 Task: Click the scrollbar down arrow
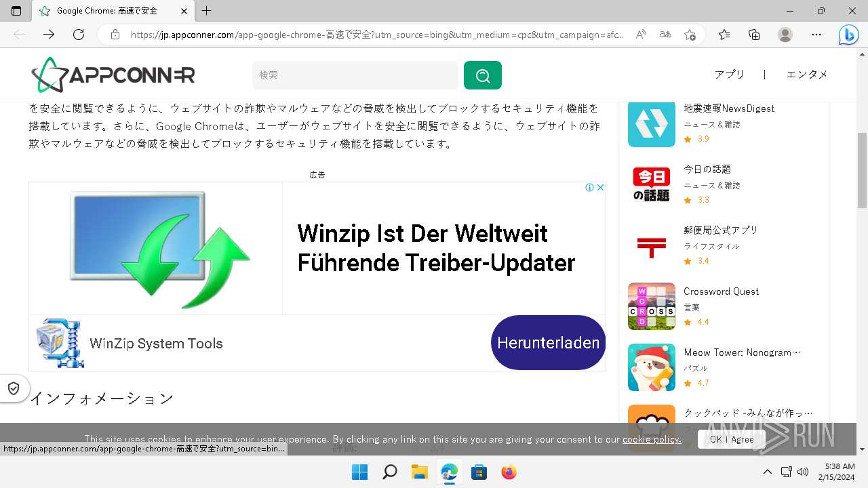point(862,449)
